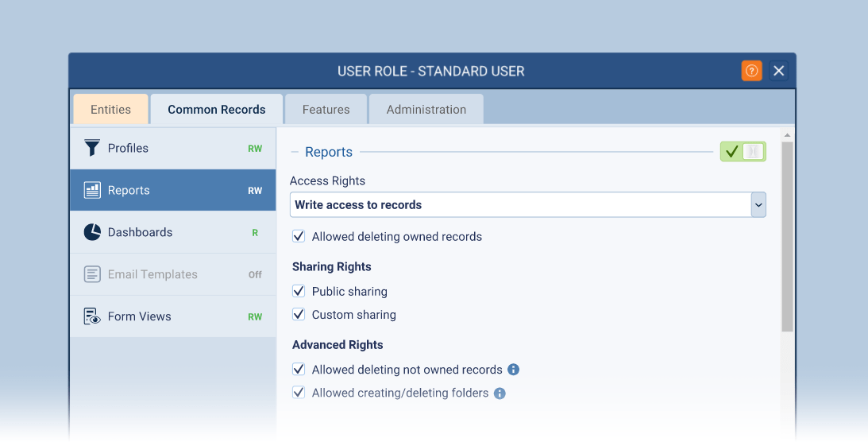Disable the Reports green toggle switch
The image size is (868, 442).
743,152
